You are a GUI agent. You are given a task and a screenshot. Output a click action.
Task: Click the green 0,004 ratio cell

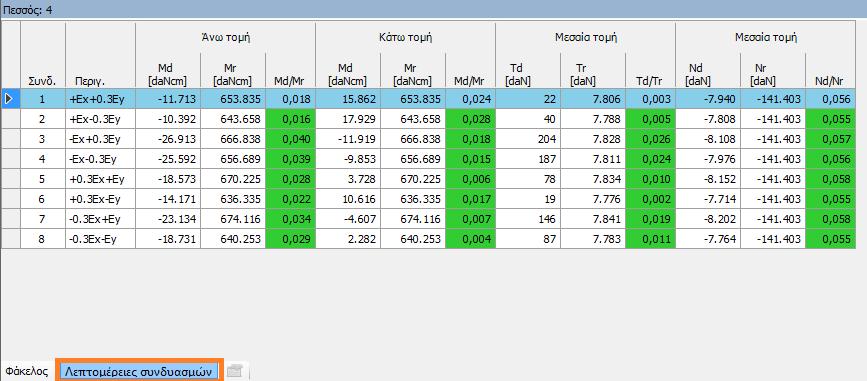(x=470, y=238)
